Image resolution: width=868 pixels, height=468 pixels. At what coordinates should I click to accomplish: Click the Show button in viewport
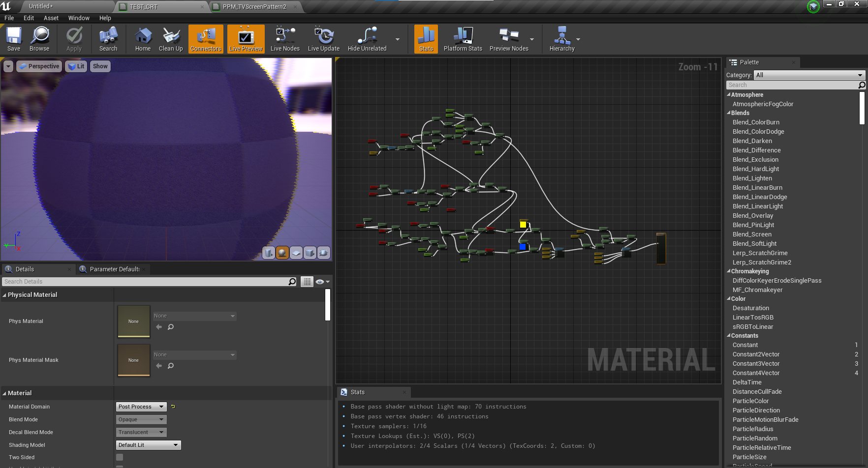(x=100, y=66)
